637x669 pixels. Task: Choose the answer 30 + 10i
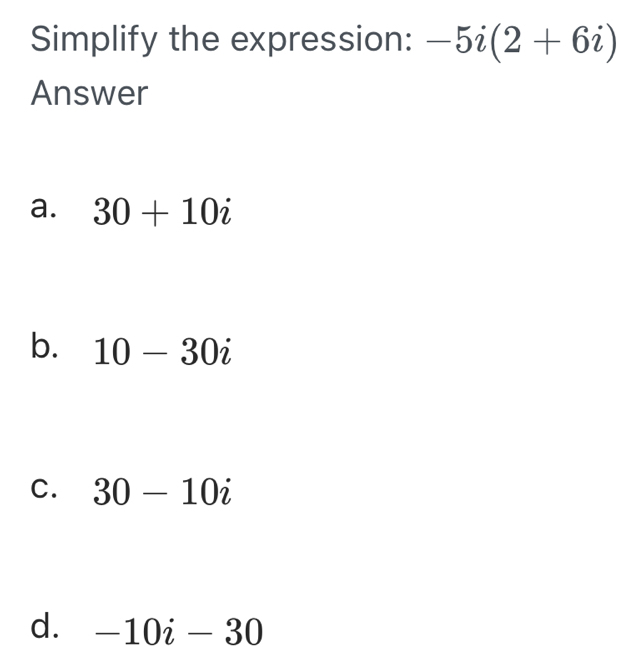coord(163,212)
